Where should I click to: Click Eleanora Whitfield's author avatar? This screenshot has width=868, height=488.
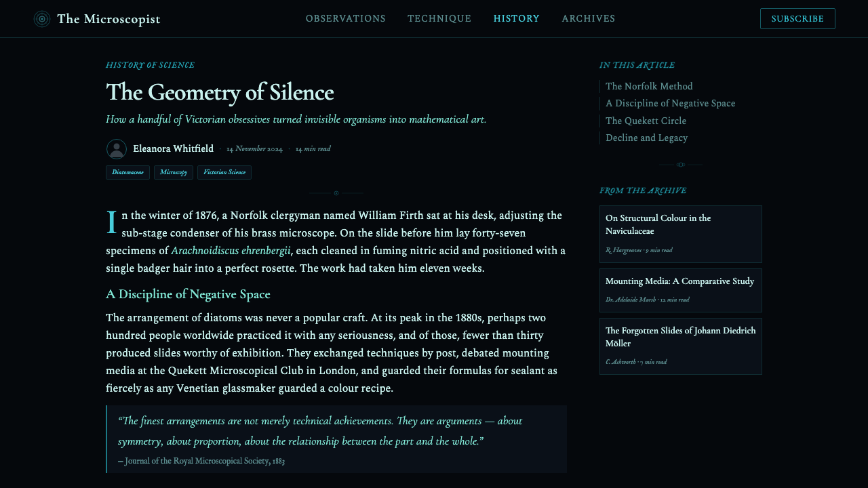click(117, 149)
